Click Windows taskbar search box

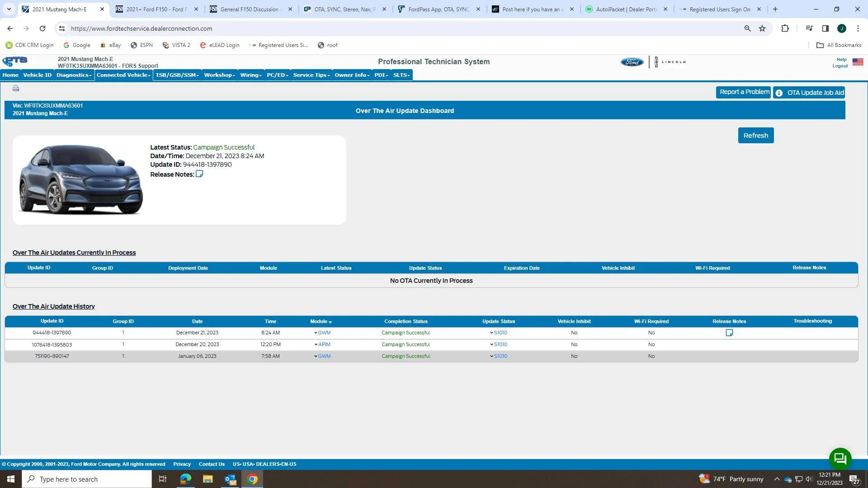pos(87,479)
